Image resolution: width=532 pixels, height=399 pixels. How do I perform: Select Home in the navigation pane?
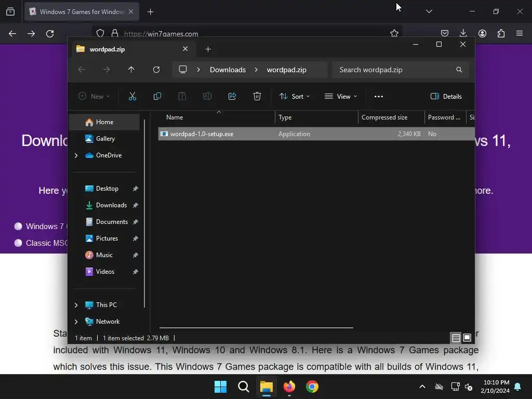click(x=104, y=122)
